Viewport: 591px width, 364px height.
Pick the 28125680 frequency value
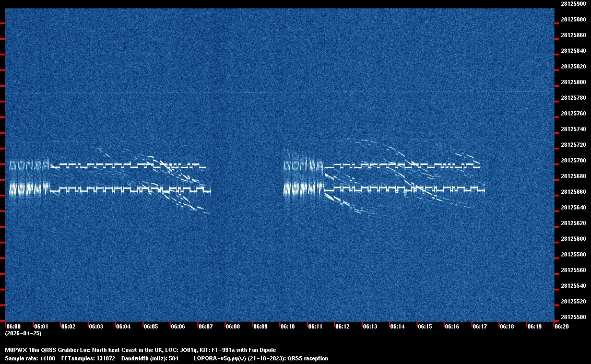(573, 176)
